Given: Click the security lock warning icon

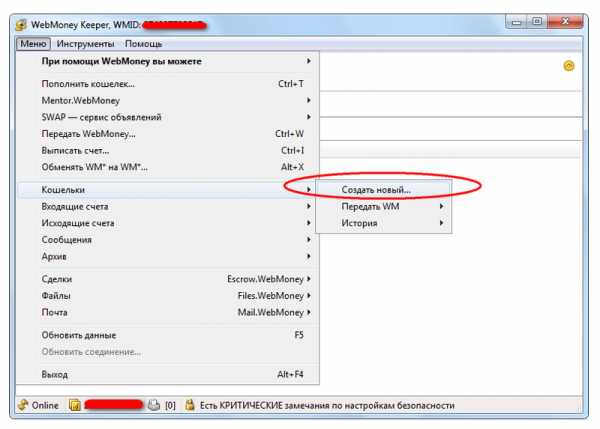Looking at the screenshot, I should pyautogui.click(x=188, y=405).
